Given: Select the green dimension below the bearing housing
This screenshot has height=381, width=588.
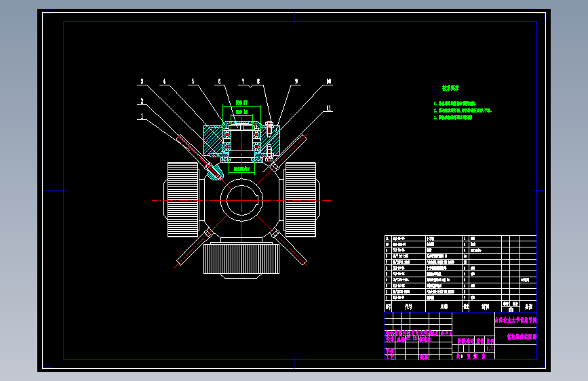Looking at the screenshot, I should tap(241, 169).
